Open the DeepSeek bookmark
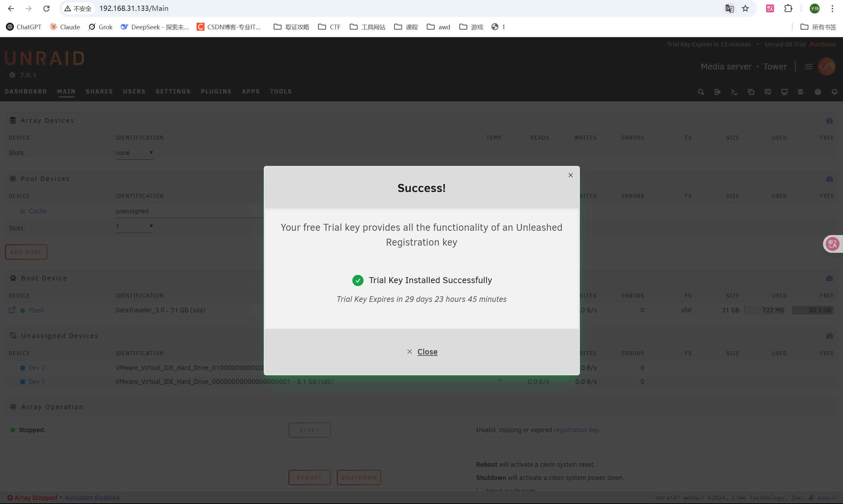This screenshot has height=504, width=843. tap(154, 27)
